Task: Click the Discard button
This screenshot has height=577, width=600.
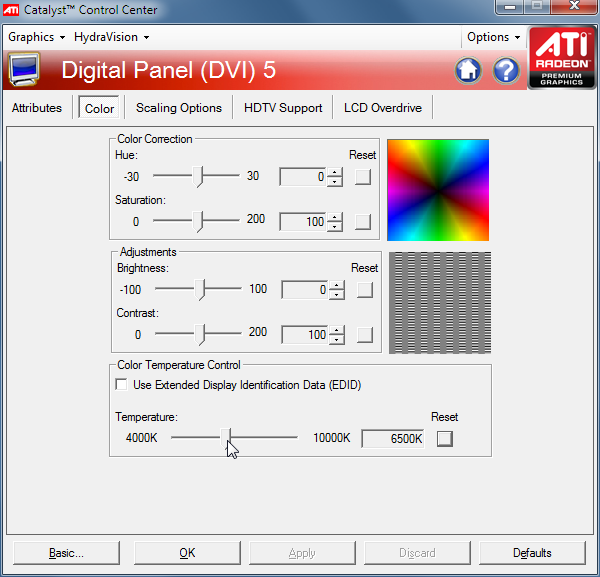Action: click(x=417, y=553)
